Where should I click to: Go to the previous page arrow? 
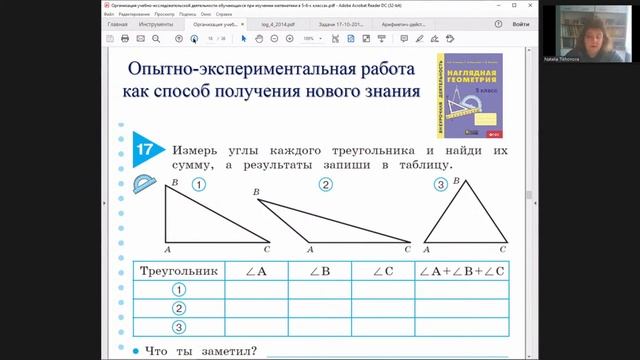point(179,39)
